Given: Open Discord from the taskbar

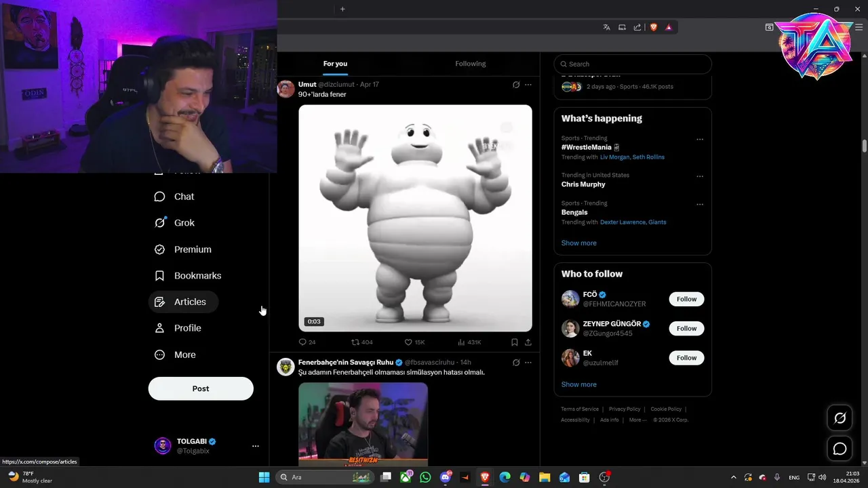Looking at the screenshot, I should pos(446,477).
